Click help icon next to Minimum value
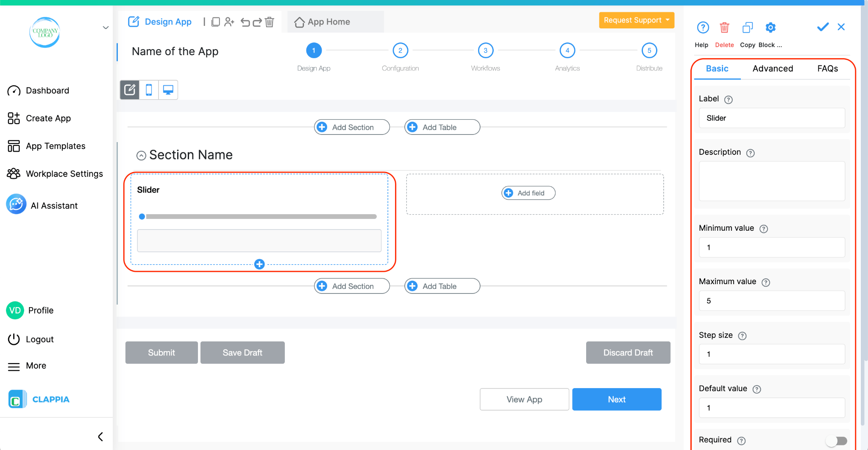Image resolution: width=868 pixels, height=450 pixels. click(x=763, y=229)
